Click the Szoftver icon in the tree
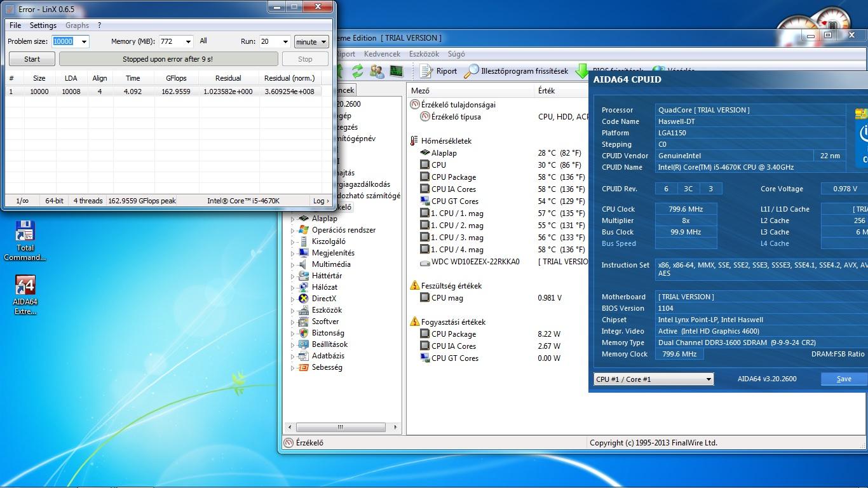Screen dimensions: 868x488 click(x=303, y=322)
